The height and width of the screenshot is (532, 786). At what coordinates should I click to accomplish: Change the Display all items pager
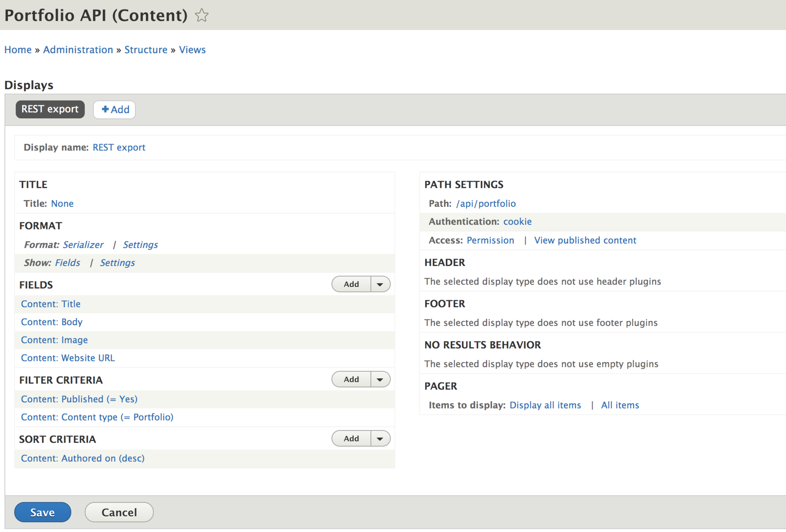545,405
